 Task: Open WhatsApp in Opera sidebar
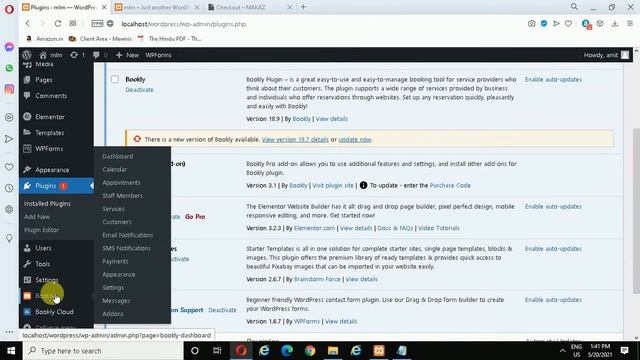tap(9, 68)
